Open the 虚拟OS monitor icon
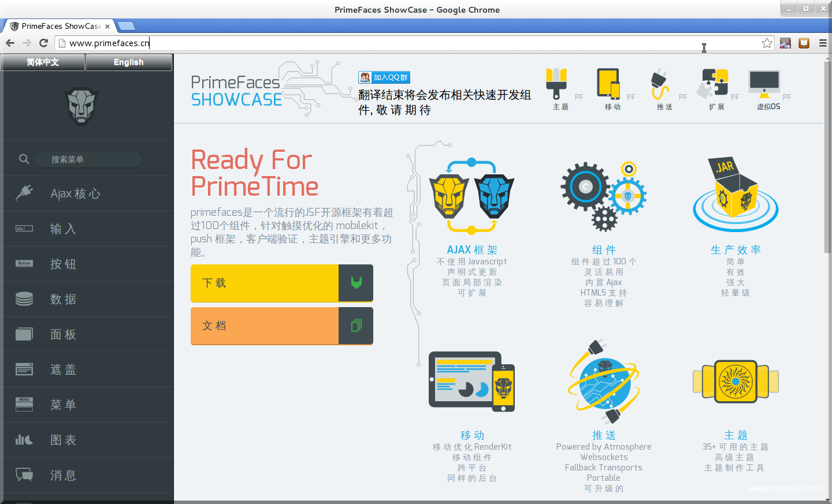This screenshot has width=832, height=504. click(764, 84)
